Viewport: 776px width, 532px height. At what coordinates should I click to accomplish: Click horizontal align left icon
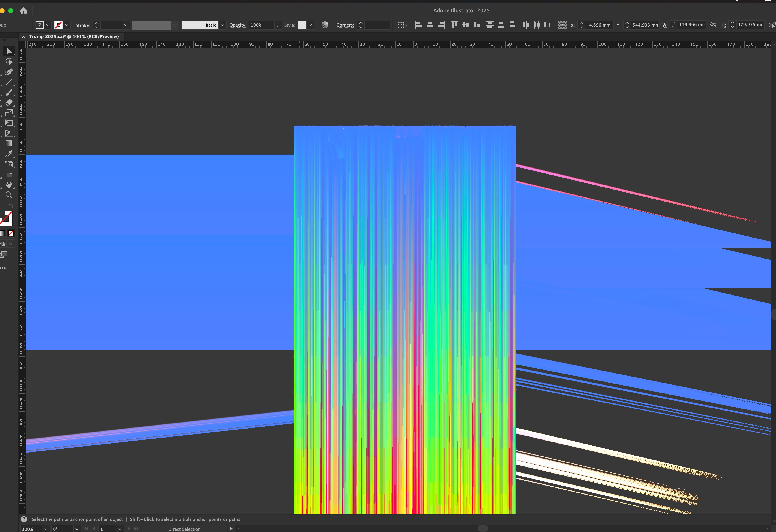click(418, 25)
